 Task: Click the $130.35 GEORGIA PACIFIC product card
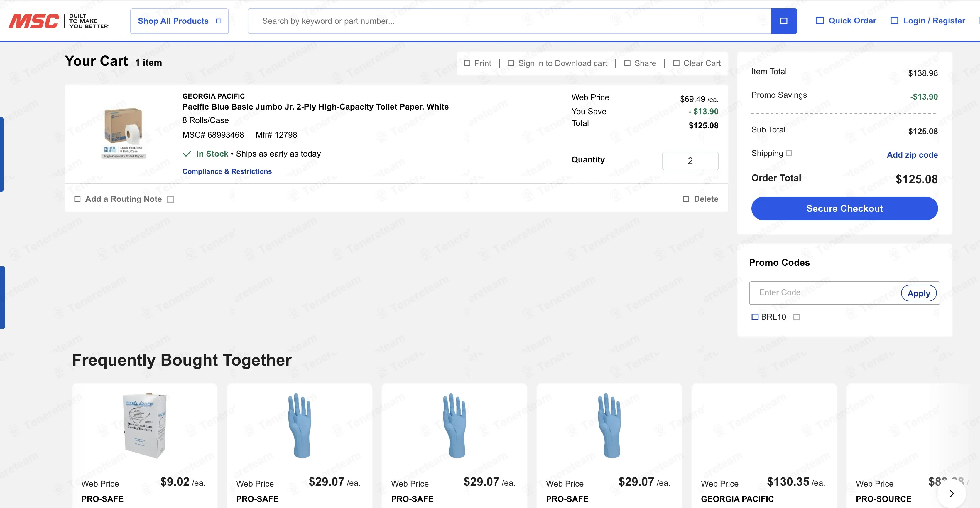point(764,445)
